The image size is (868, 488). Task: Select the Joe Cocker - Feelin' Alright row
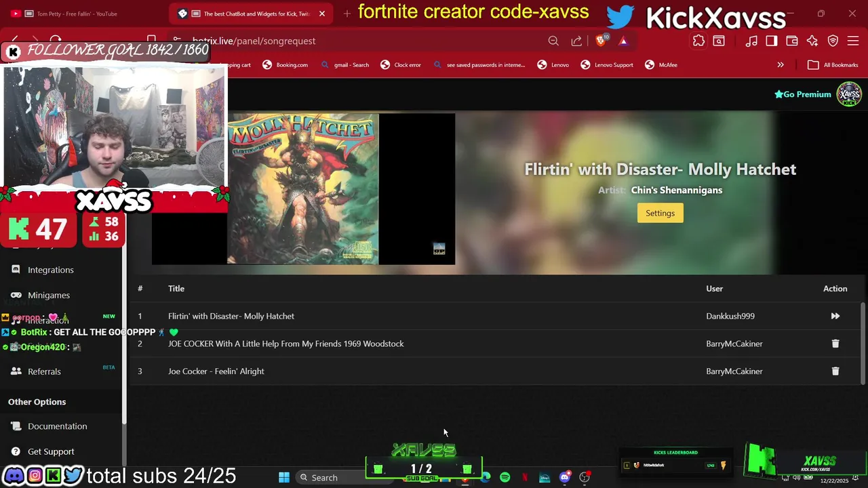point(216,371)
